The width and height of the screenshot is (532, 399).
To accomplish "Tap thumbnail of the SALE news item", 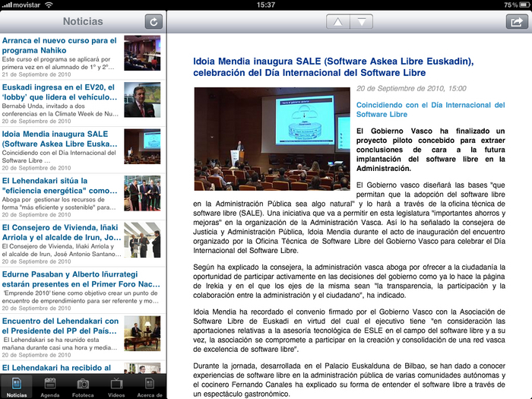I will [142, 147].
